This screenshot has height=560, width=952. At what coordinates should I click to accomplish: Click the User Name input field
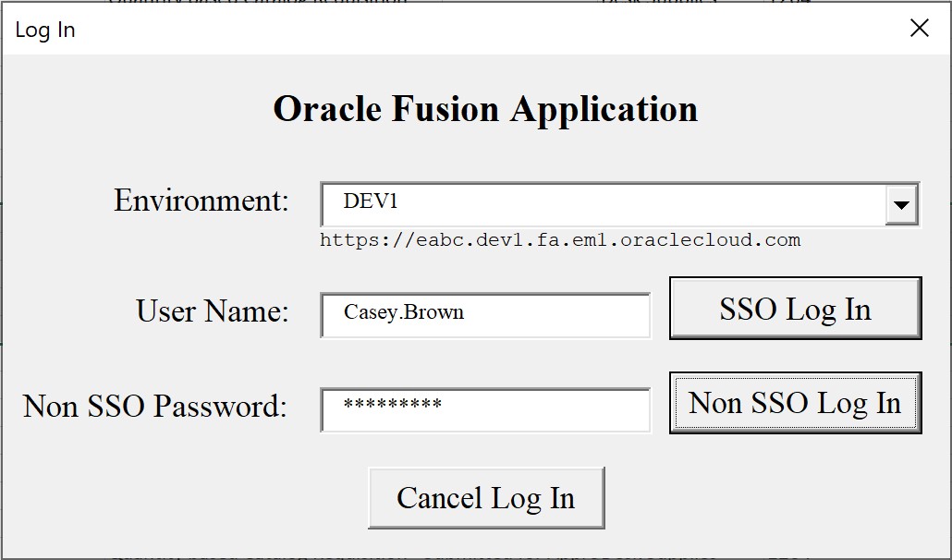[485, 315]
